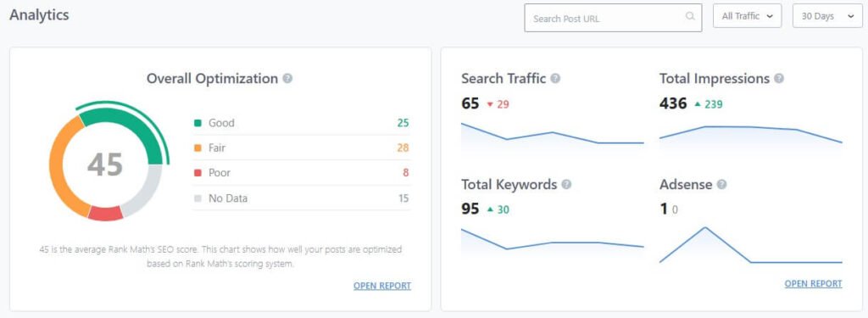Focus the Search Post URL field
Image resolution: width=868 pixels, height=318 pixels.
(x=613, y=19)
